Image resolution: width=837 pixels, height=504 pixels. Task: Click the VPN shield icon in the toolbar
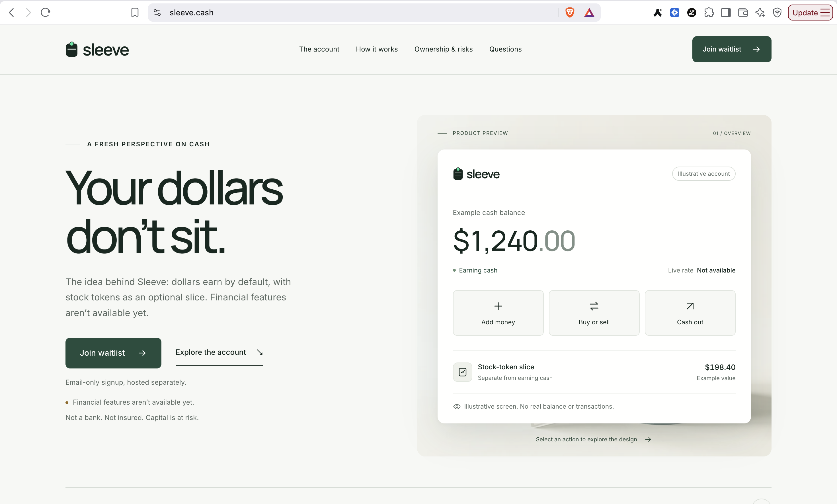tap(777, 13)
